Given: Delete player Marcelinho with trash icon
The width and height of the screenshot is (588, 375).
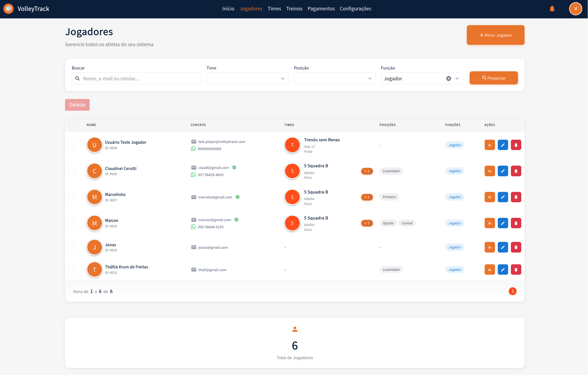Looking at the screenshot, I should [x=516, y=197].
